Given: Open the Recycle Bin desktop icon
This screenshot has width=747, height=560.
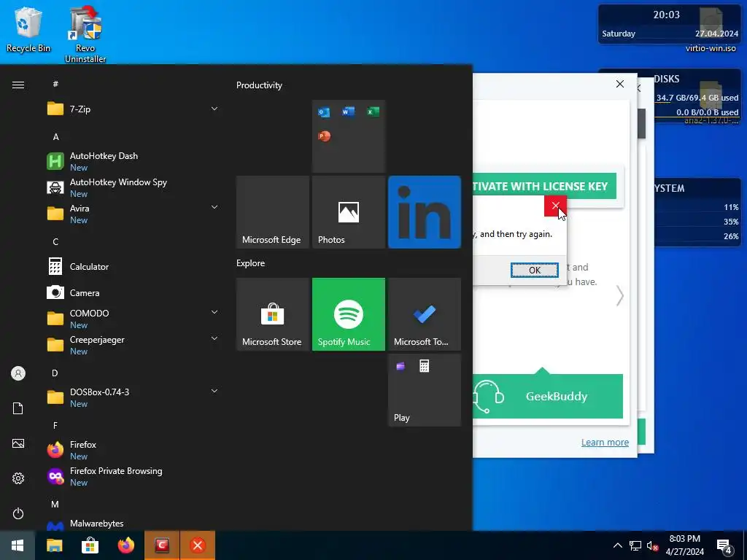Looking at the screenshot, I should click(x=28, y=29).
